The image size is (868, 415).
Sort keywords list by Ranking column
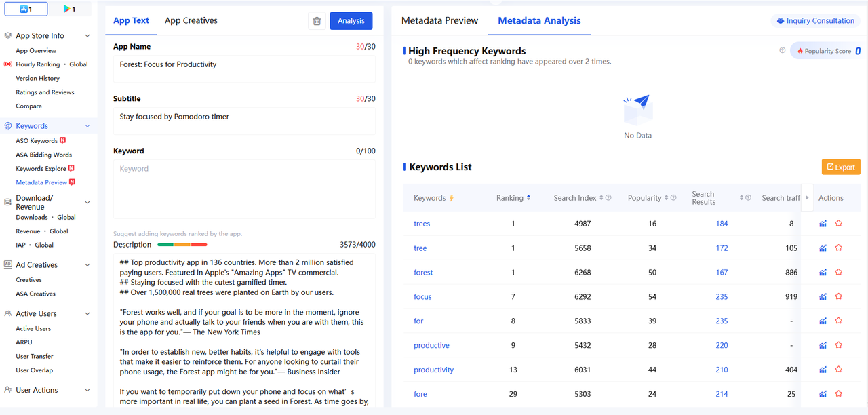(x=528, y=198)
